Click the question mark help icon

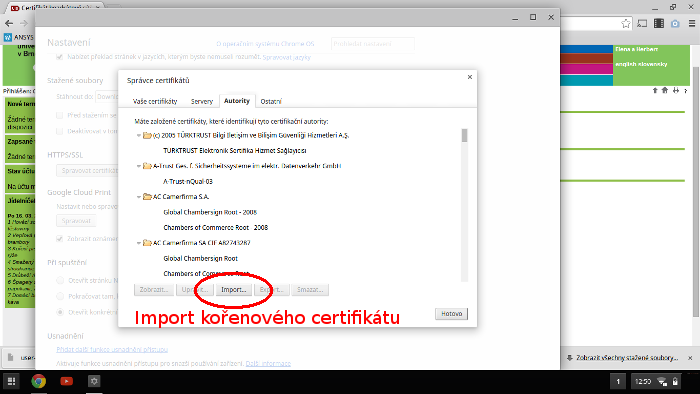(x=686, y=91)
